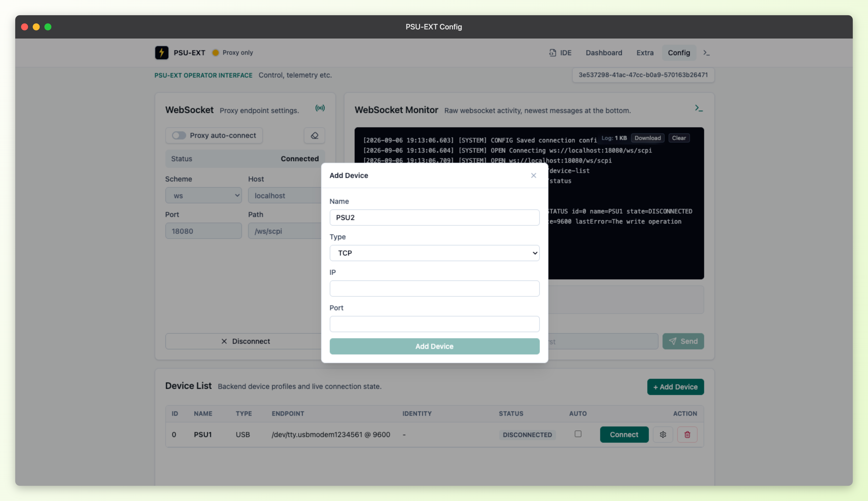Open the Scheme dropdown set to ws
Screen dimensions: 868x501
203,195
